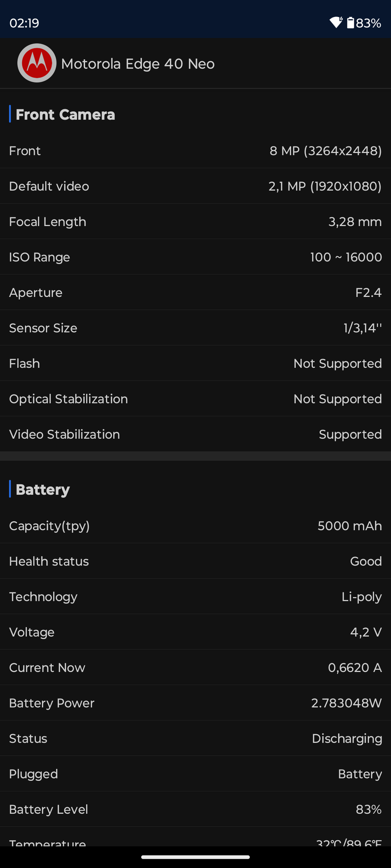This screenshot has height=868, width=391.
Task: Select the Sensor Size row
Action: tap(195, 328)
